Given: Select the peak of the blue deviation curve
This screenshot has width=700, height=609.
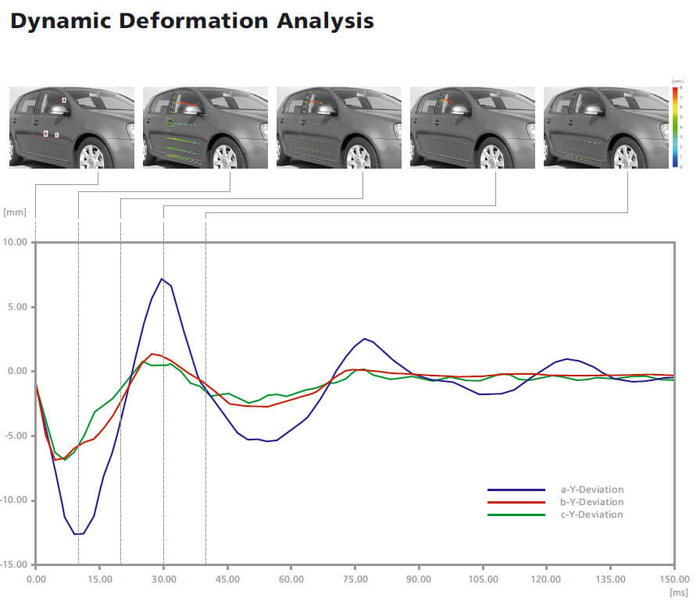Looking at the screenshot, I should tap(162, 278).
